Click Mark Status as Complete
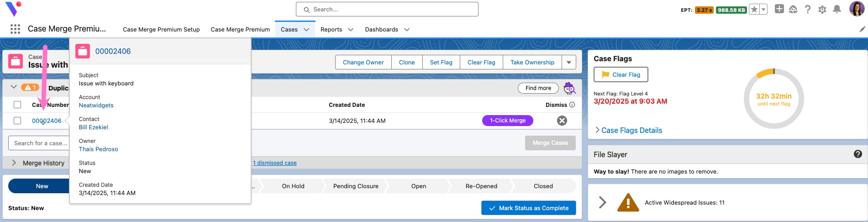The image size is (868, 222). [529, 208]
